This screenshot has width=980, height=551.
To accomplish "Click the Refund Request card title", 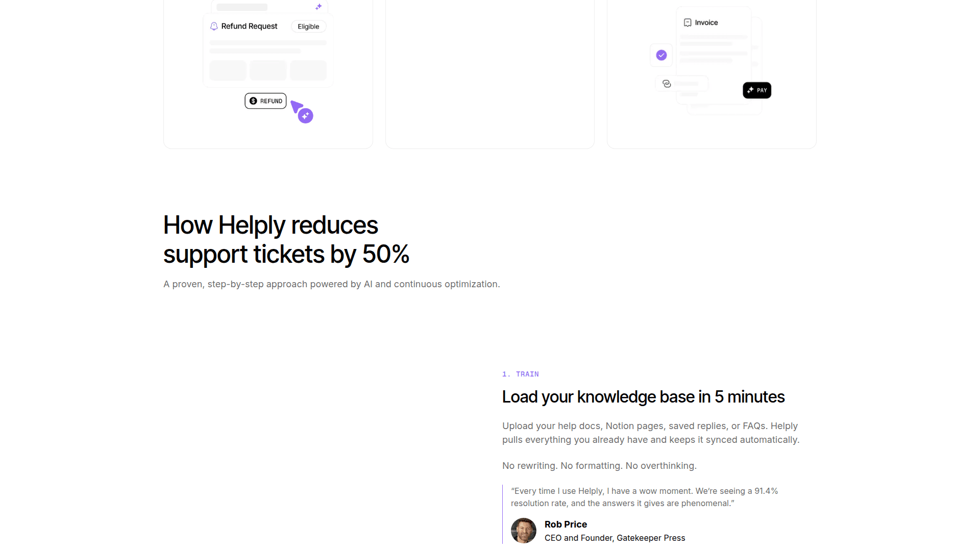I will (x=249, y=27).
